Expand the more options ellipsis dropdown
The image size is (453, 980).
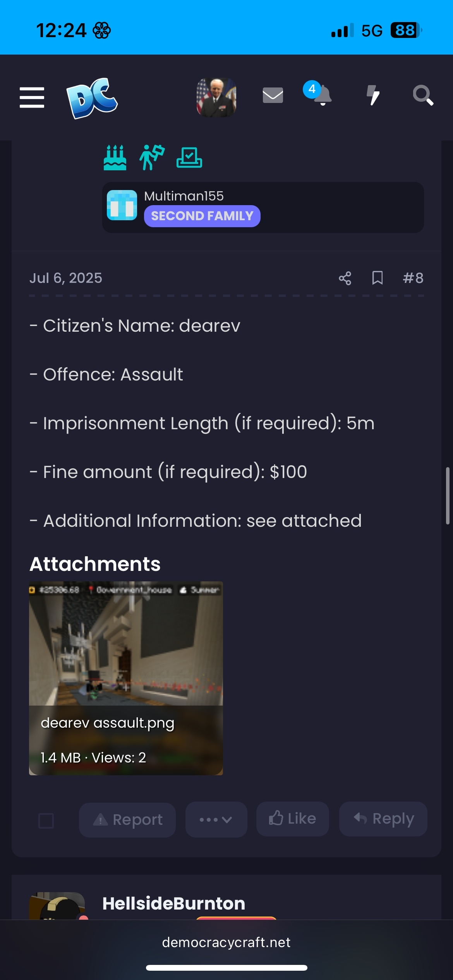click(x=216, y=819)
